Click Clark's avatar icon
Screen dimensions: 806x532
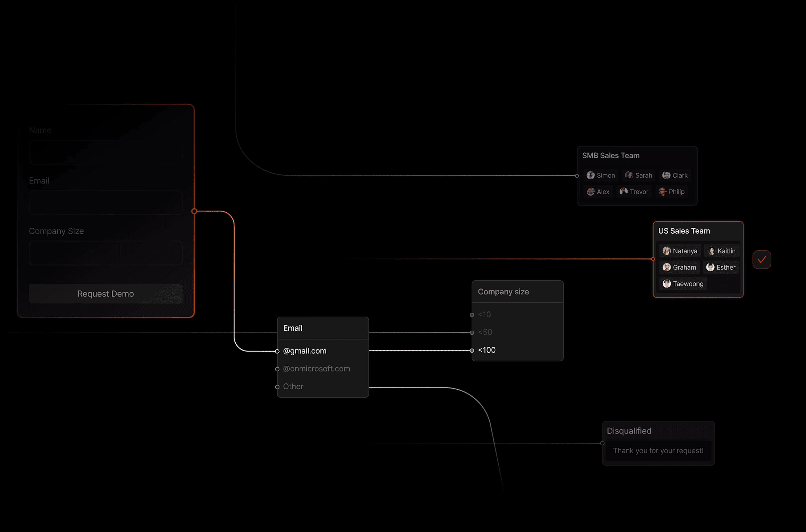[x=666, y=176]
